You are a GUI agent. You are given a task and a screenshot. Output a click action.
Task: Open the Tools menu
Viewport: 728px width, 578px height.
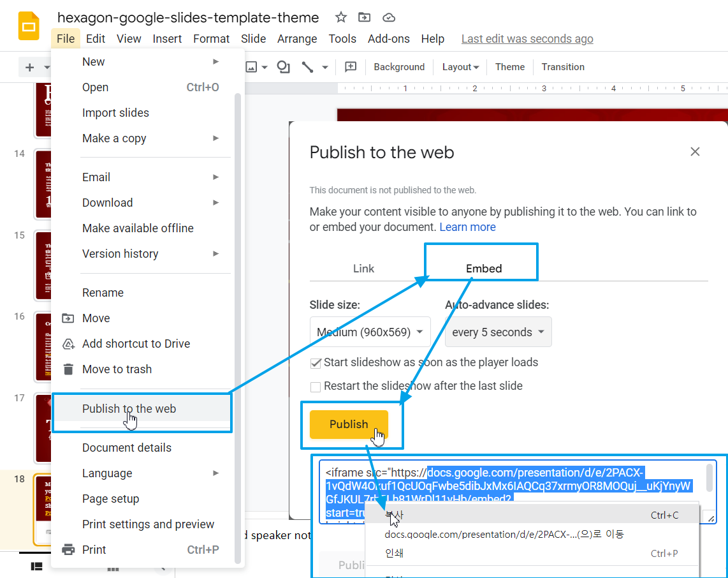click(342, 38)
